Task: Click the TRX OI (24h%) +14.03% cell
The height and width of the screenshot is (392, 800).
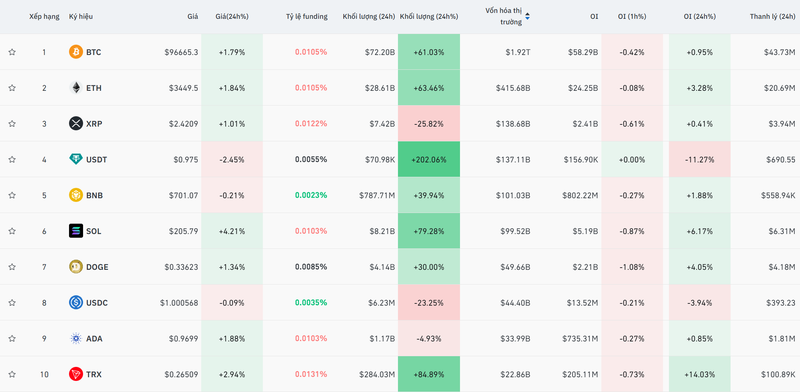Action: [699, 374]
